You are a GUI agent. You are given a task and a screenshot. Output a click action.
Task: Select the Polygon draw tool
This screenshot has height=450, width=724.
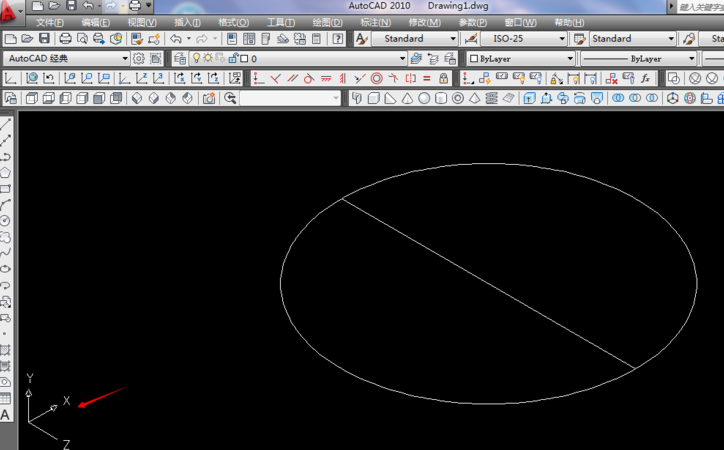tap(5, 172)
